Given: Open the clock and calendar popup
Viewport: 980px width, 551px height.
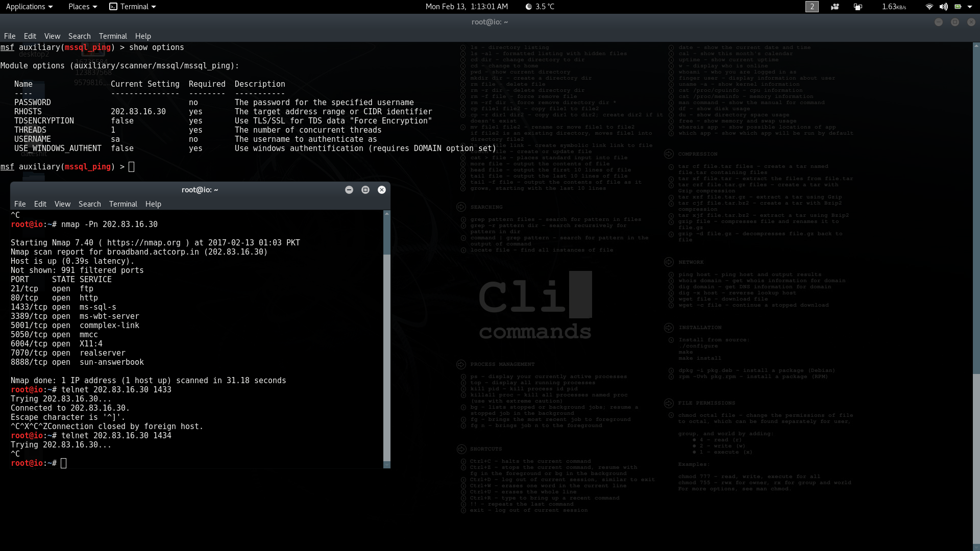Looking at the screenshot, I should tap(467, 7).
